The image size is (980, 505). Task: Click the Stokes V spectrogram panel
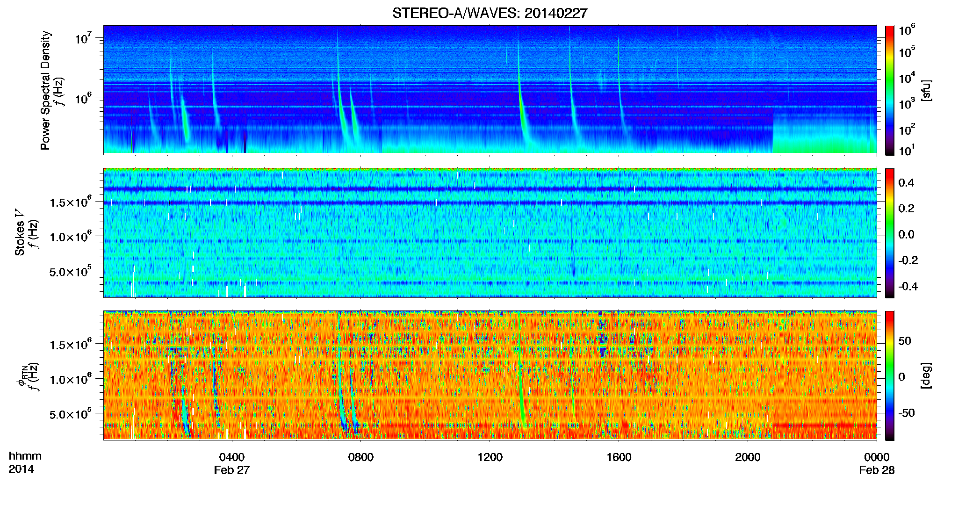[490, 232]
